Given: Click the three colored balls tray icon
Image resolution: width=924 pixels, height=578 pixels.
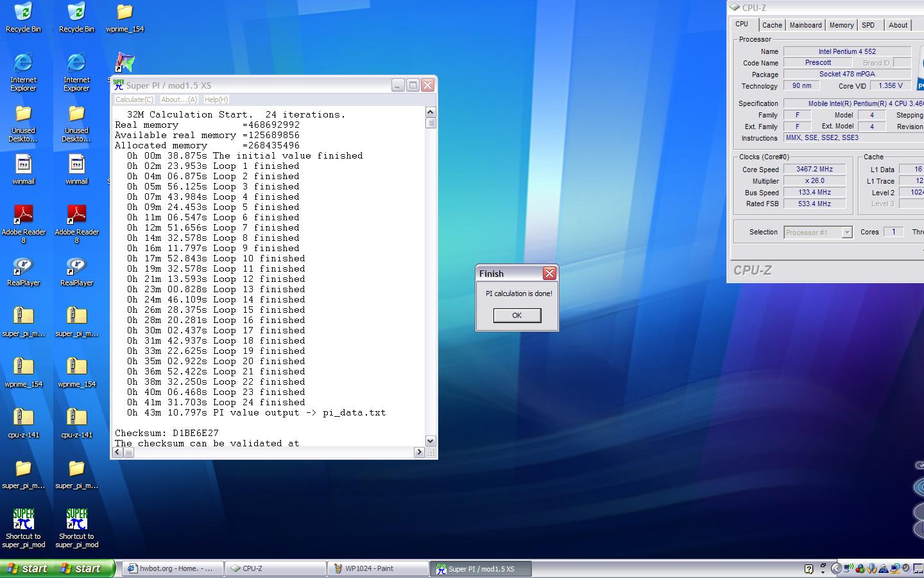Looking at the screenshot, I should pos(860,568).
